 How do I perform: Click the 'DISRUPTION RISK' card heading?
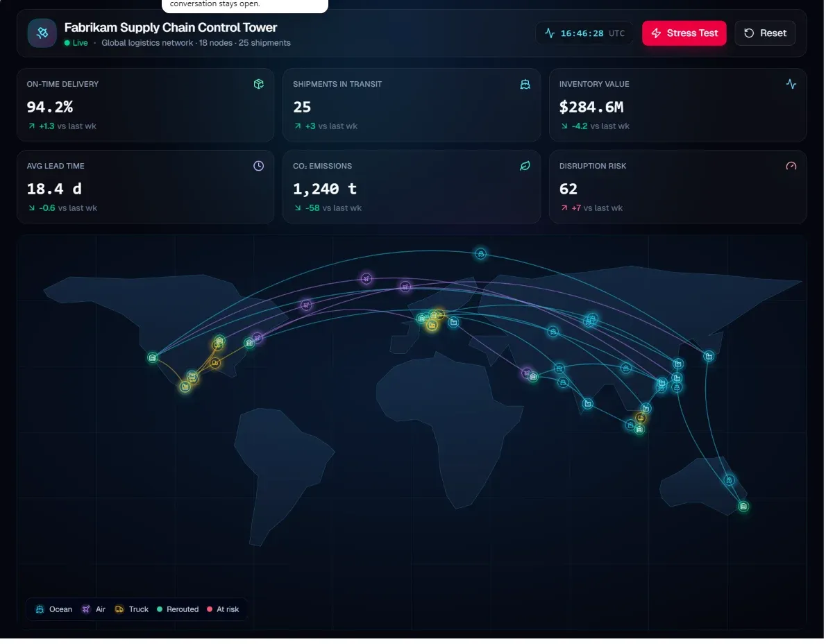pos(593,167)
